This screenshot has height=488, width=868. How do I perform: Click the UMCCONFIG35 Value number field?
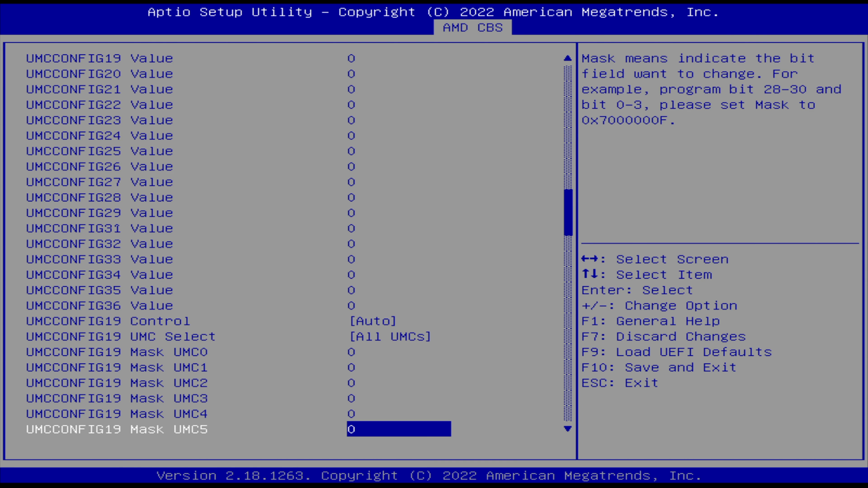click(x=351, y=290)
